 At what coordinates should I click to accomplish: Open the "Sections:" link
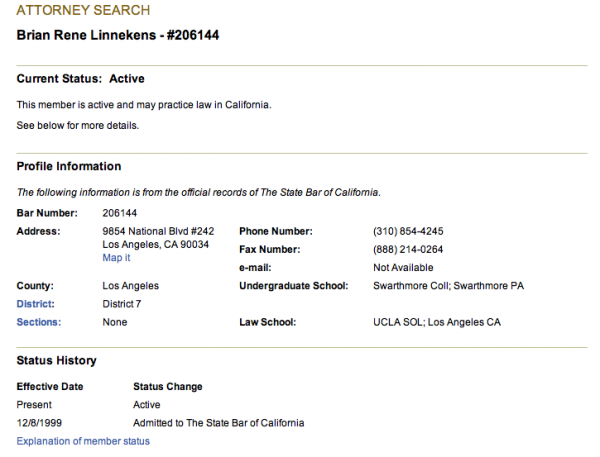click(x=39, y=322)
